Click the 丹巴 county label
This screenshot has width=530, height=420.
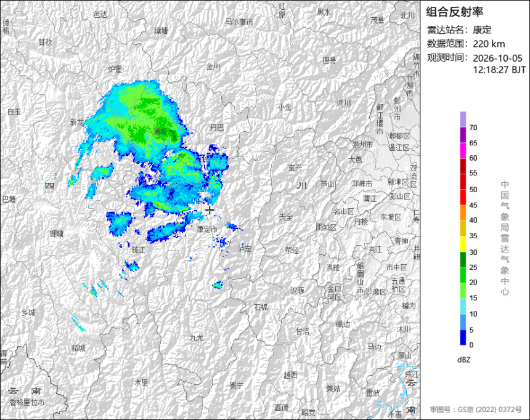(217, 127)
